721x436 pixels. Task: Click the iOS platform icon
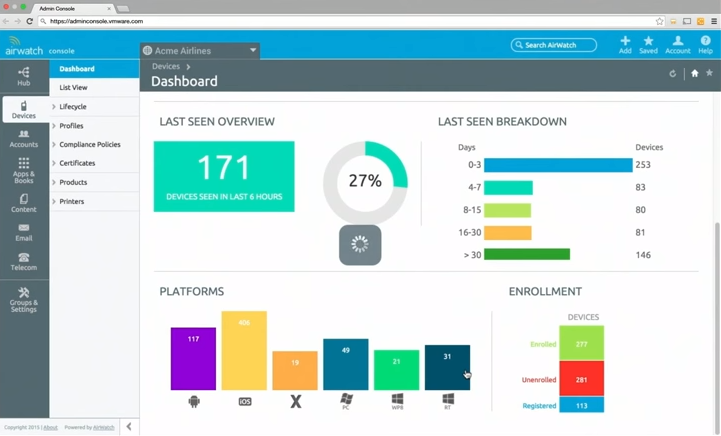coord(245,402)
